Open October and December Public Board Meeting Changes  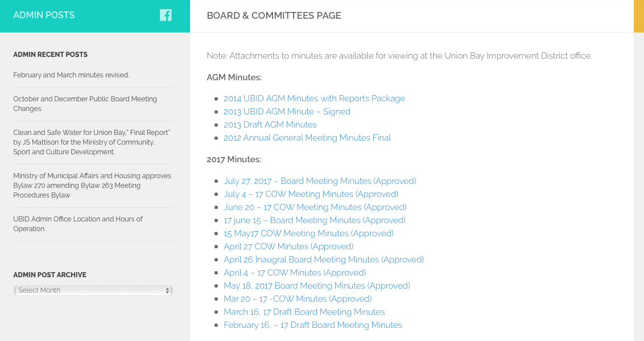point(85,104)
